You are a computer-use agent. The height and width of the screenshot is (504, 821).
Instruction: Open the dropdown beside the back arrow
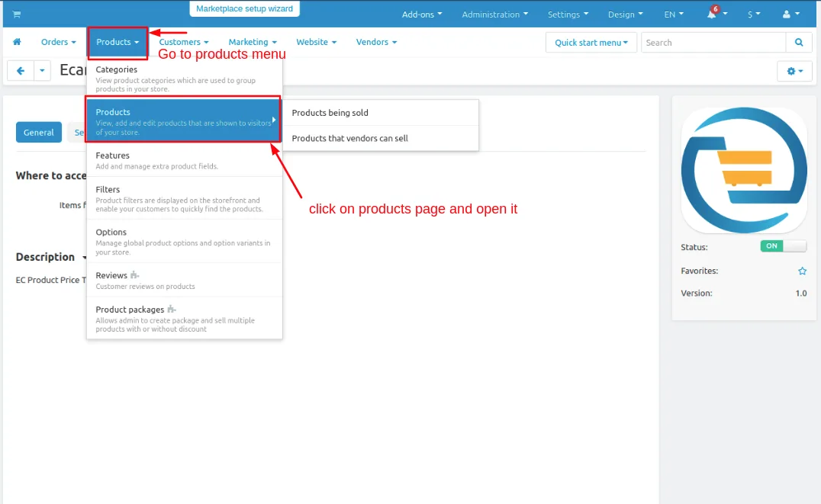(42, 71)
